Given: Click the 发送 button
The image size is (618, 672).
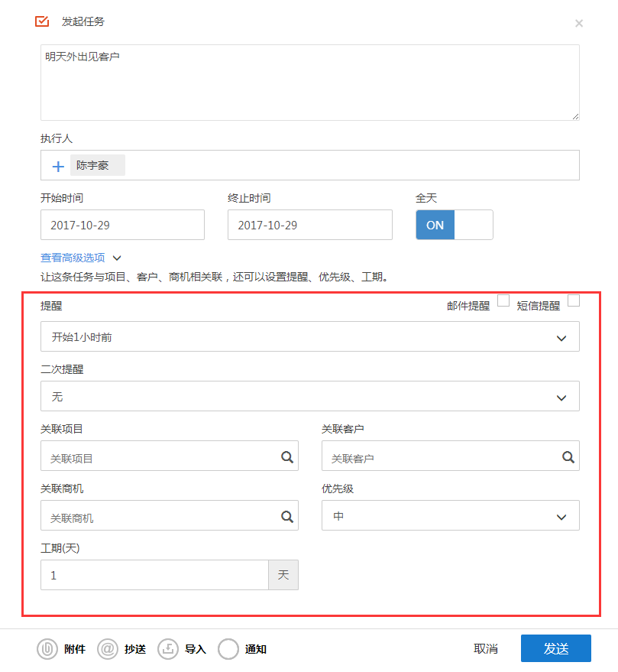Looking at the screenshot, I should click(556, 648).
